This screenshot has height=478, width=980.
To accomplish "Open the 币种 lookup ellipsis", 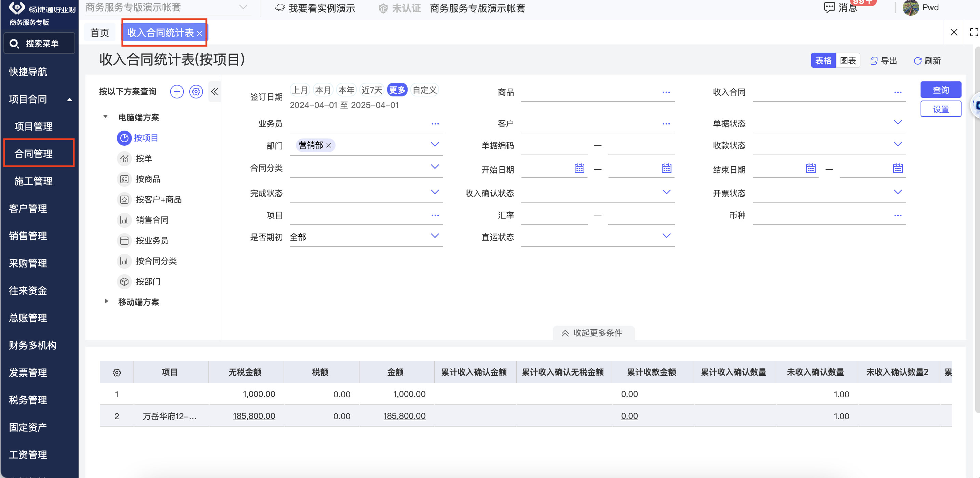I will coord(898,216).
